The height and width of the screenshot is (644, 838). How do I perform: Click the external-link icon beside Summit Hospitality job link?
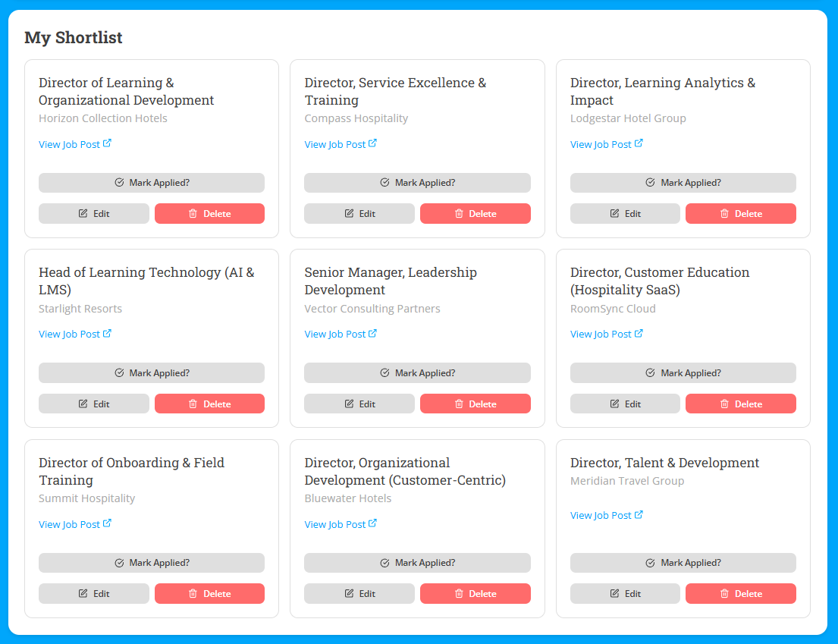click(108, 523)
